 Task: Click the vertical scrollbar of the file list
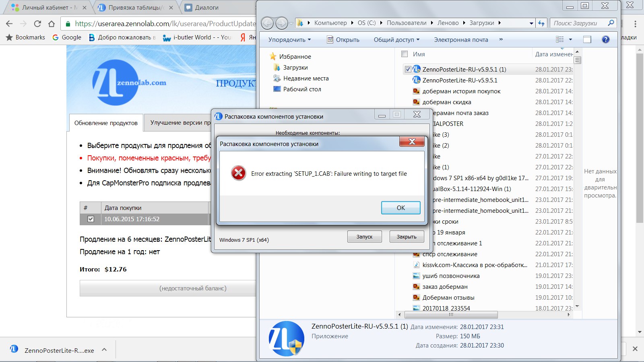(577, 60)
